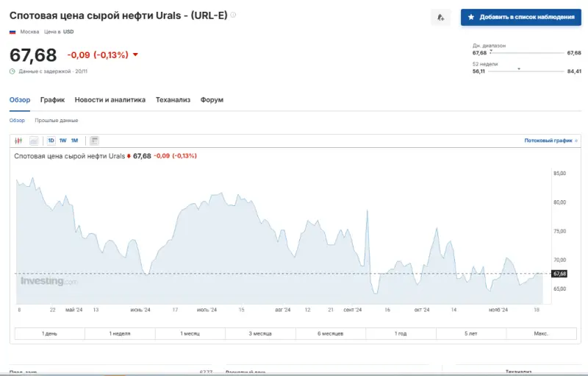The width and height of the screenshot is (588, 376).
Task: Click the Russian flag icon near Москва
Action: [x=12, y=32]
